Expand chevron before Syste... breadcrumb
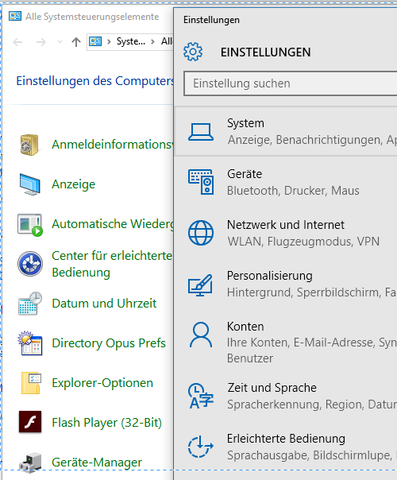 coord(109,42)
